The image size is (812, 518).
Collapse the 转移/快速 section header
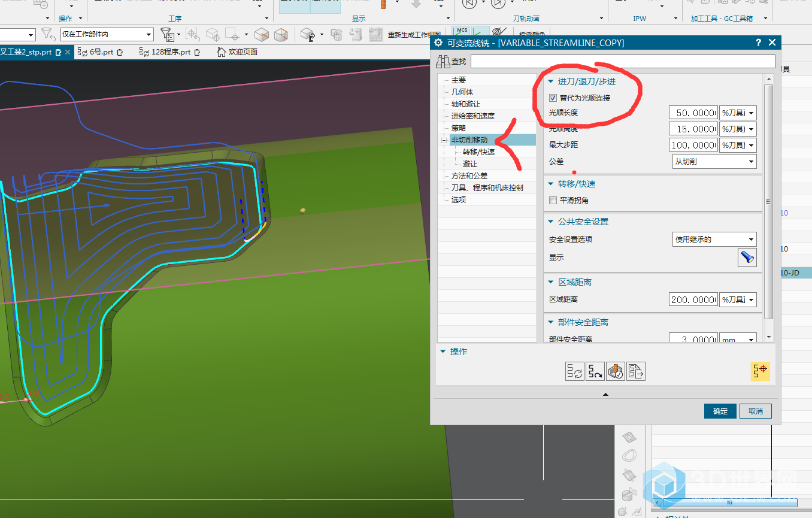[552, 184]
